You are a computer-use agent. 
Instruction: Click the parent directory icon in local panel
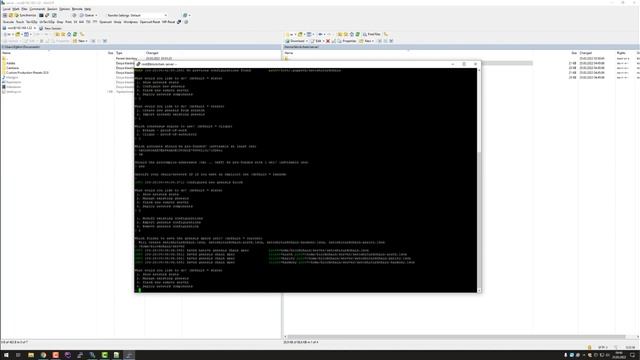click(58, 34)
